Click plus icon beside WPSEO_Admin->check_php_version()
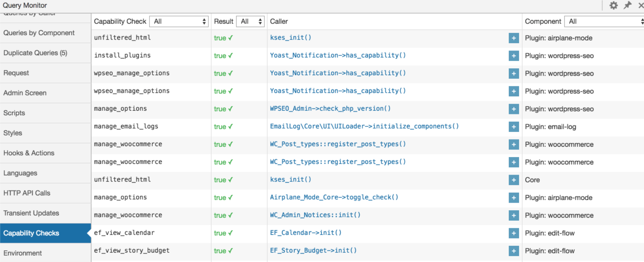This screenshot has height=262, width=644. click(514, 109)
